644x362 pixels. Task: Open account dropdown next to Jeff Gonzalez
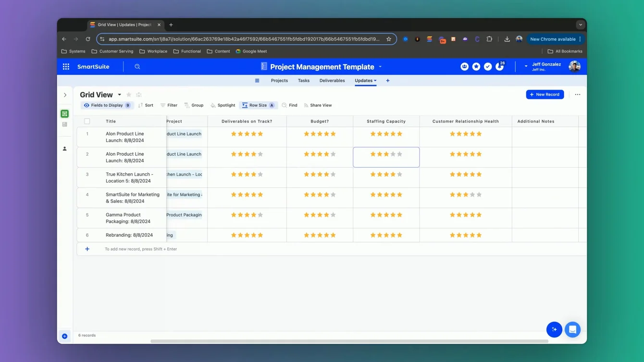pos(526,67)
